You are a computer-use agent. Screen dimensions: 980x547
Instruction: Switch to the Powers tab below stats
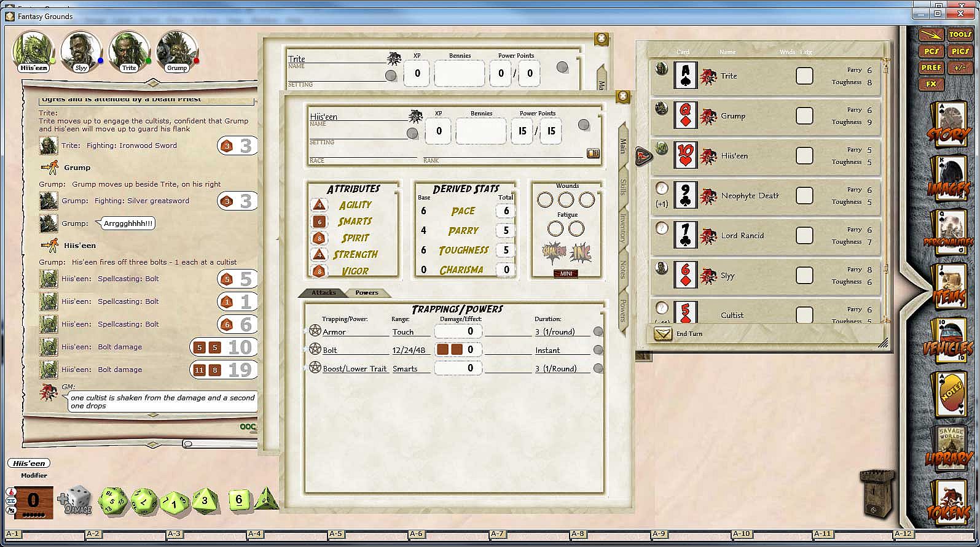click(x=367, y=292)
